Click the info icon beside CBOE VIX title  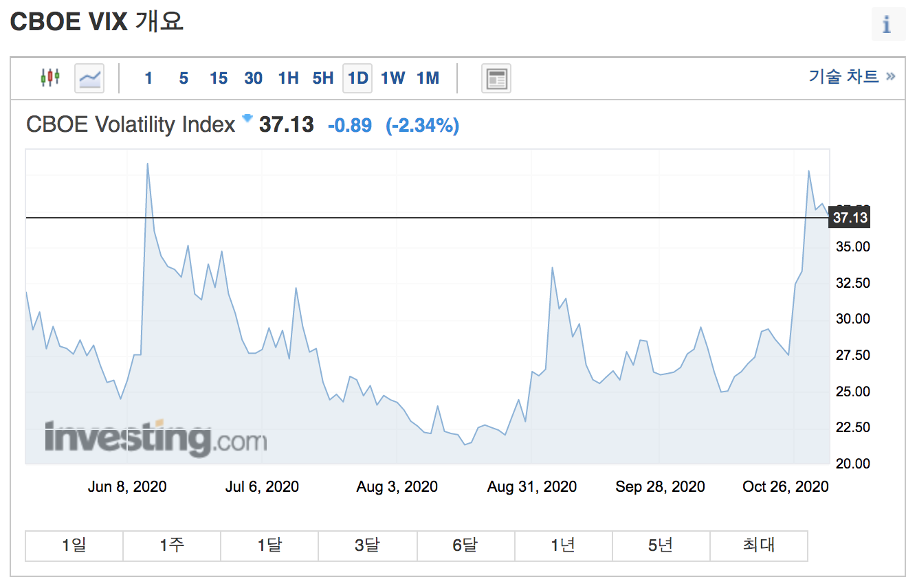click(887, 25)
